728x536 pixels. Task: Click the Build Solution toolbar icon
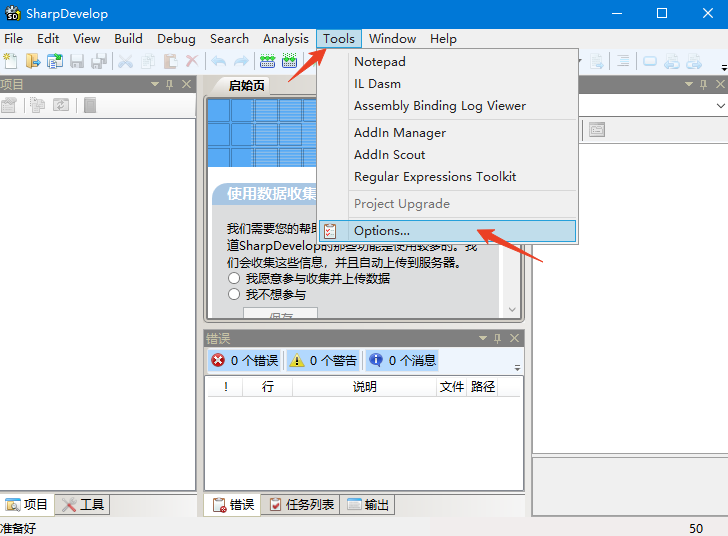[x=267, y=61]
